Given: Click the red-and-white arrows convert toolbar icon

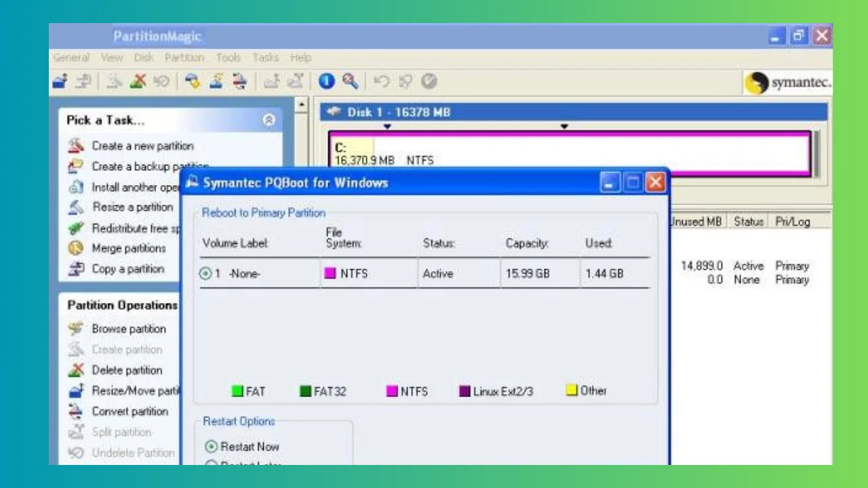Looking at the screenshot, I should point(239,82).
